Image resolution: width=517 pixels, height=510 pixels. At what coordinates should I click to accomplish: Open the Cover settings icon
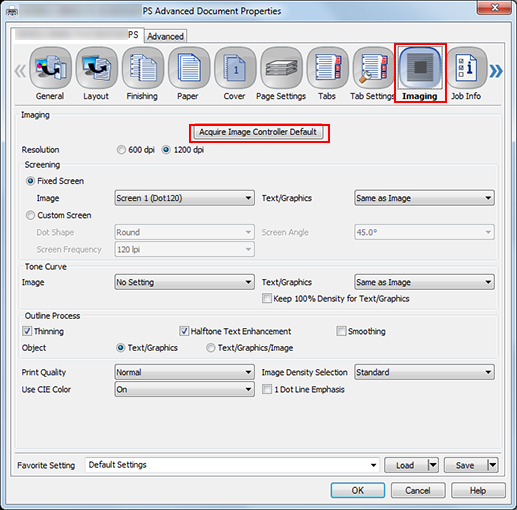235,68
